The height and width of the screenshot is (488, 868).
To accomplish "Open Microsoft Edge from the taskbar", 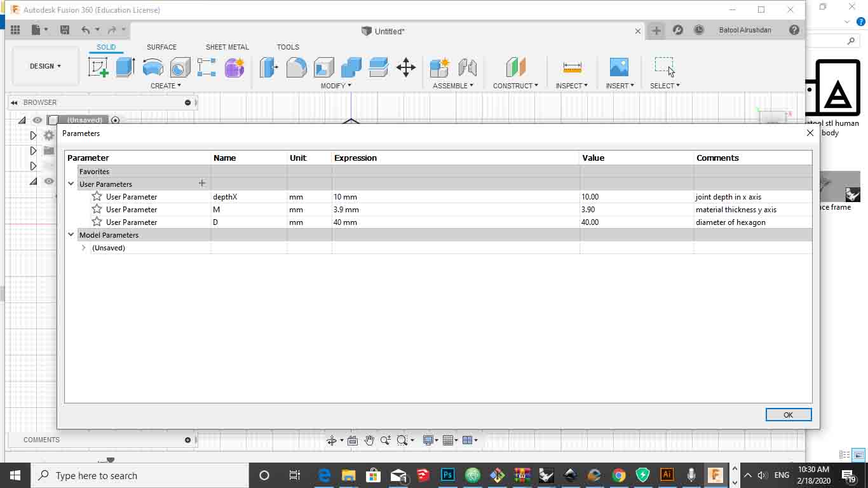I will (324, 475).
